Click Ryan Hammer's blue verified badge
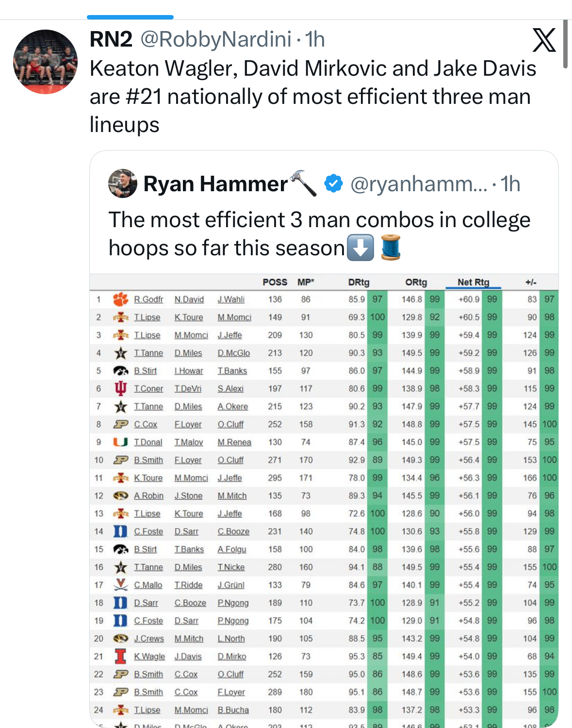This screenshot has width=572, height=728. (x=333, y=183)
